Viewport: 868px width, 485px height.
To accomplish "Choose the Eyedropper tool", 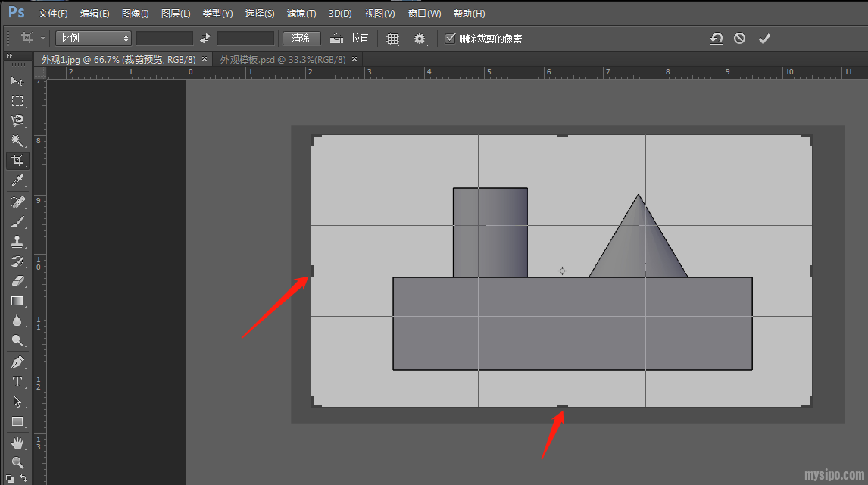I will [17, 180].
